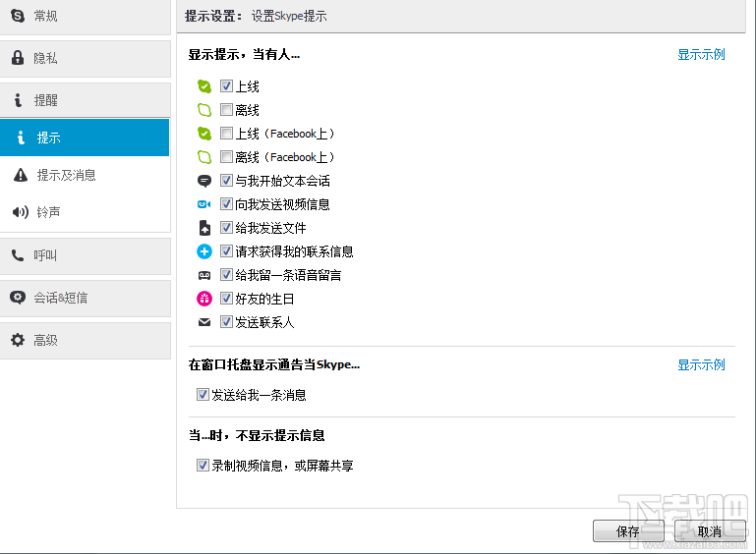Toggle 请求获得我的联系信息 checkbox
Screen dimensions: 756x554
coord(226,251)
